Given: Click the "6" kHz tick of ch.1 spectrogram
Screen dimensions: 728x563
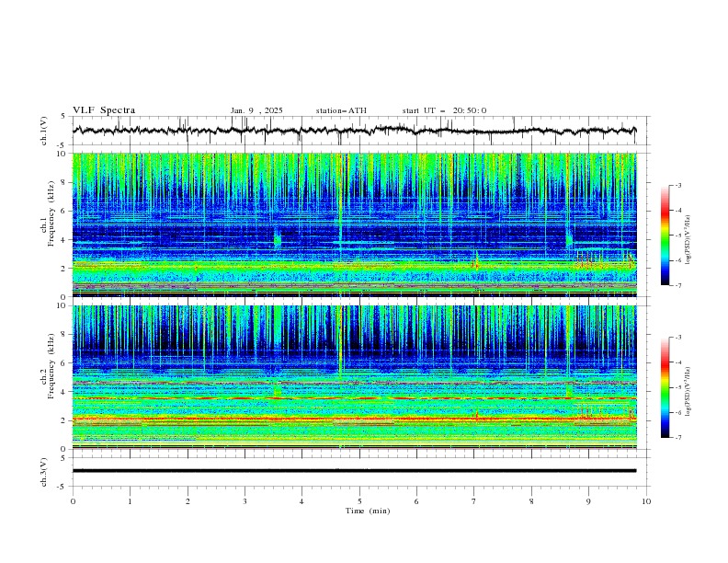Looking at the screenshot, I should 66,211.
